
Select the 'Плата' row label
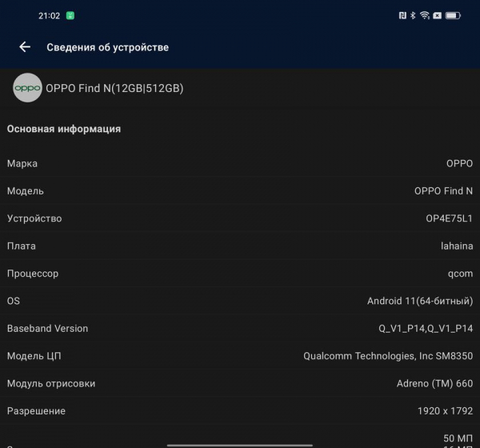22,246
